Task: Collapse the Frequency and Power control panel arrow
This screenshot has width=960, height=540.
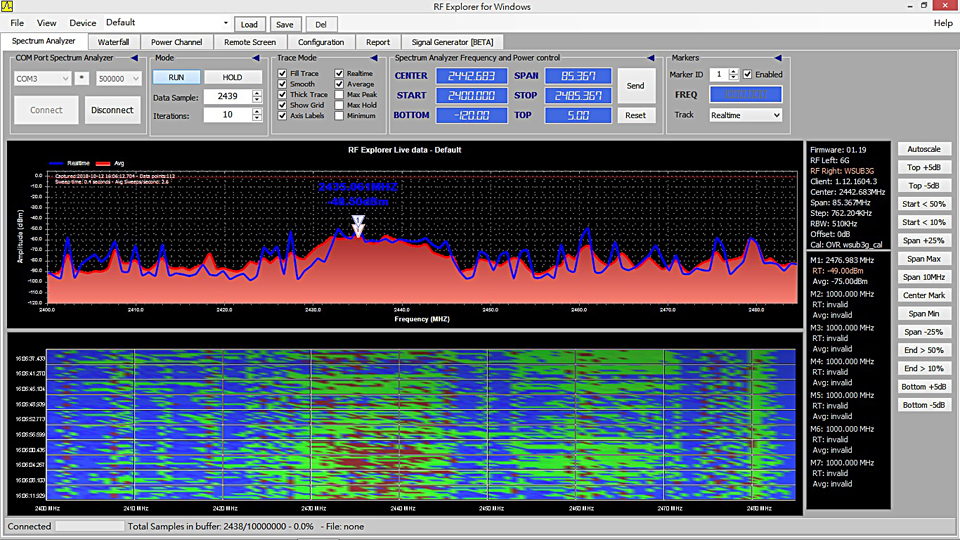Action: (x=651, y=58)
